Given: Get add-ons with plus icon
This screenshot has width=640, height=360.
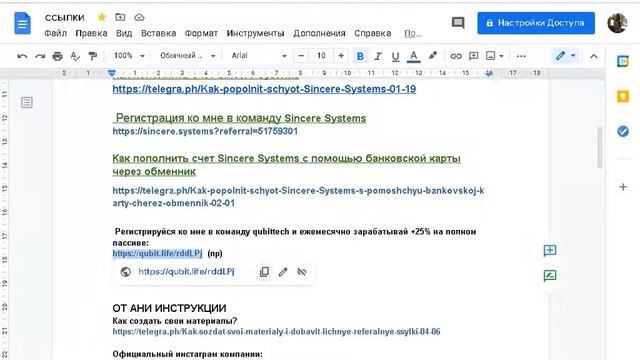Looking at the screenshot, I should coord(622,187).
